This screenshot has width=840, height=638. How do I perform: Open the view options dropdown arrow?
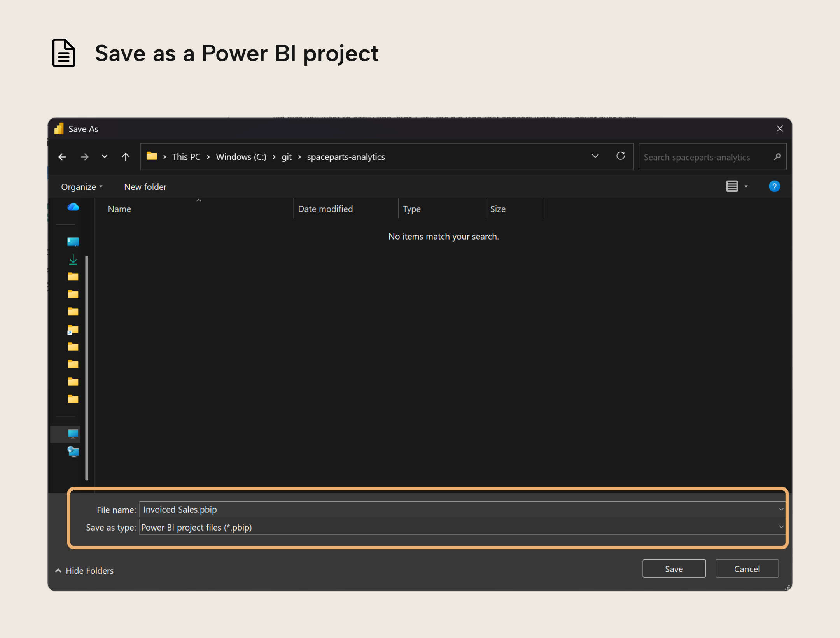point(746,187)
